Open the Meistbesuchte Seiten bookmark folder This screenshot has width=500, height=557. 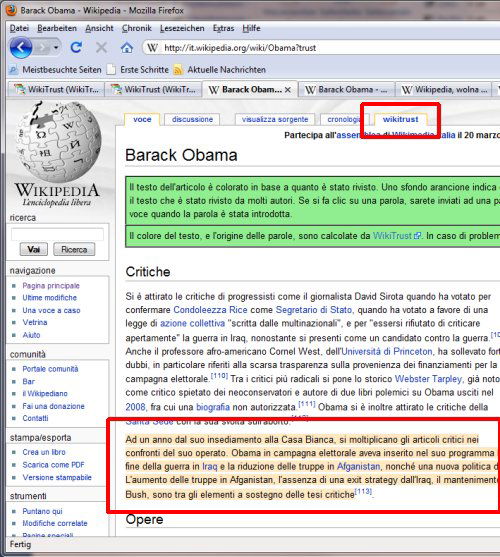55,70
